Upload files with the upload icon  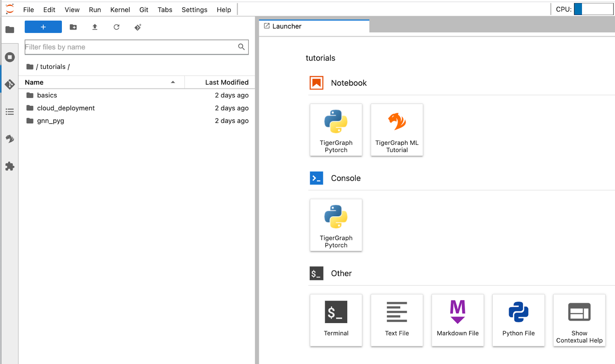click(95, 27)
